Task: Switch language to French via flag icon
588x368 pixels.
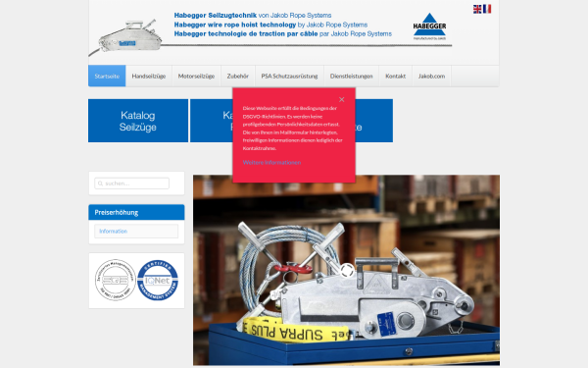Action: (487, 9)
